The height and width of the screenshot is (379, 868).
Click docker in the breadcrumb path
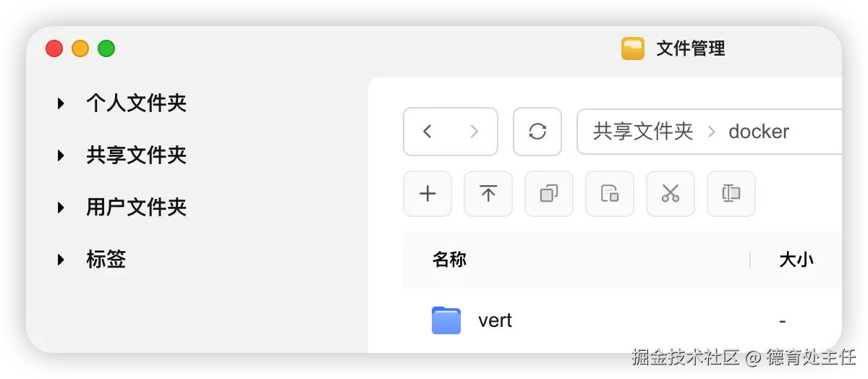[759, 132]
